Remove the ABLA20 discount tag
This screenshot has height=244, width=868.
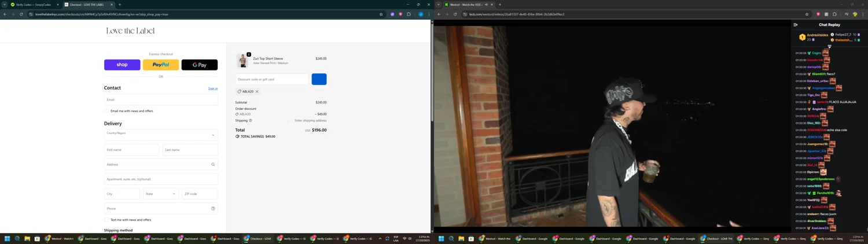coord(257,91)
